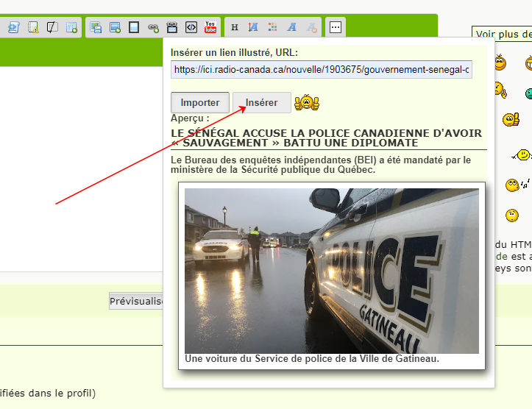Click the H heading icon
The width and height of the screenshot is (532, 409).
click(x=235, y=27)
